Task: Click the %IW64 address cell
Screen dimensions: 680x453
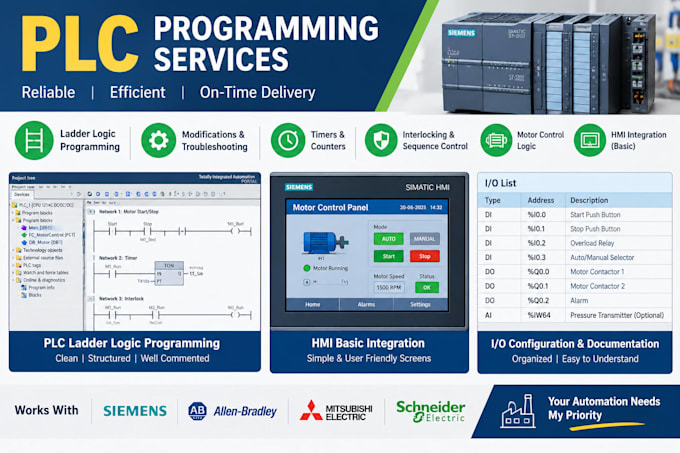Action: pos(539,315)
